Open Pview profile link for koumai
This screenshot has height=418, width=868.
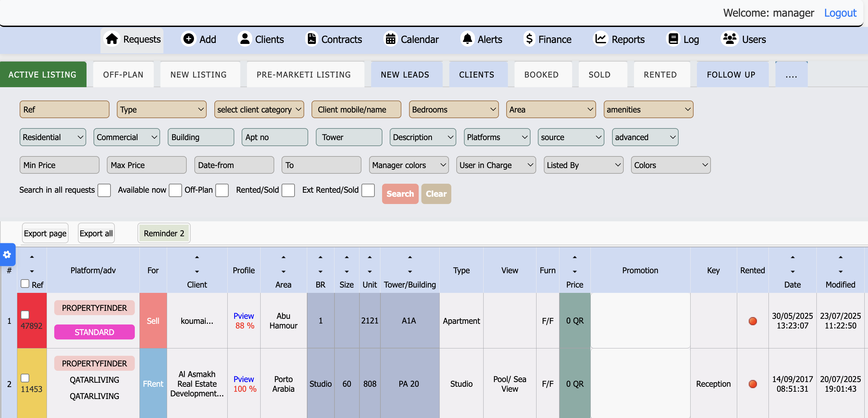[x=244, y=316]
